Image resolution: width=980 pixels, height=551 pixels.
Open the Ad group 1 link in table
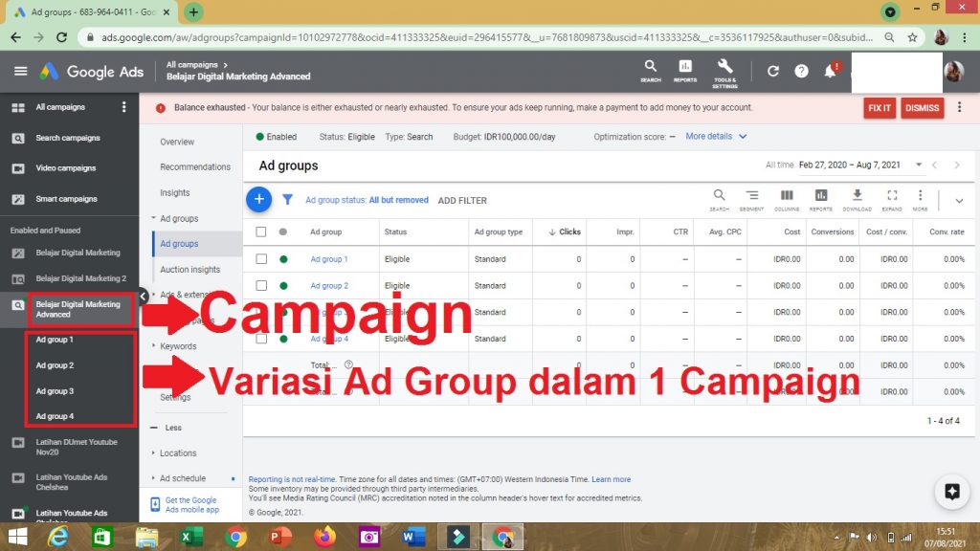click(328, 259)
